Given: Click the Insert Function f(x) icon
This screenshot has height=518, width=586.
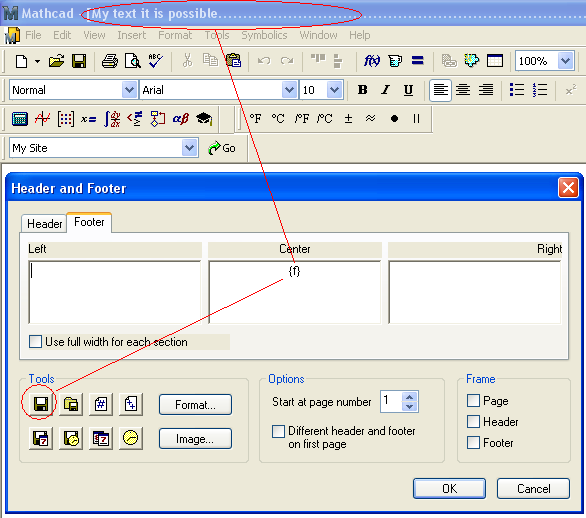Looking at the screenshot, I should (x=372, y=60).
